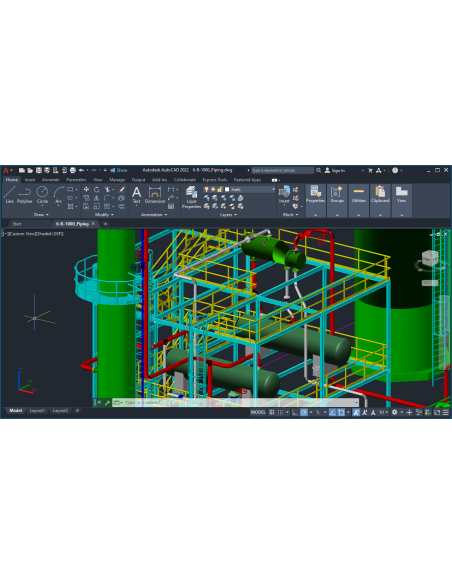The image size is (452, 584).
Task: Switch to the Start file tab
Action: pyautogui.click(x=17, y=224)
